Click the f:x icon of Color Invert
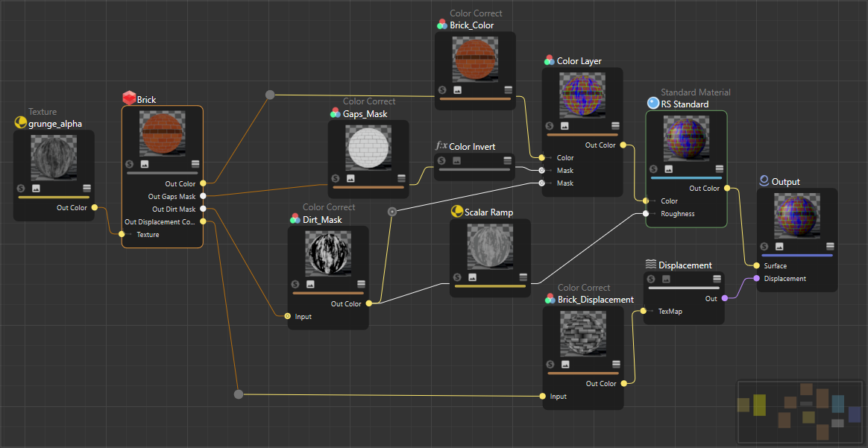The image size is (868, 448). pos(441,147)
